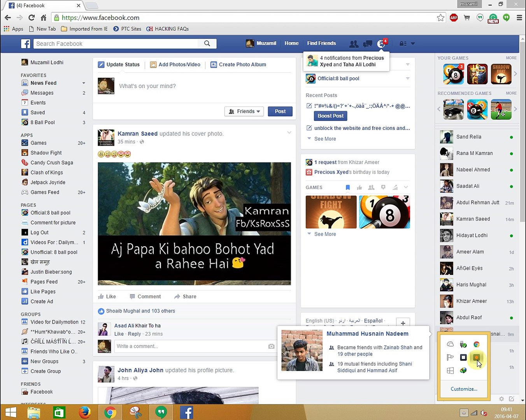The width and height of the screenshot is (526, 420).
Task: Open the notifications globe icon
Action: point(381,44)
